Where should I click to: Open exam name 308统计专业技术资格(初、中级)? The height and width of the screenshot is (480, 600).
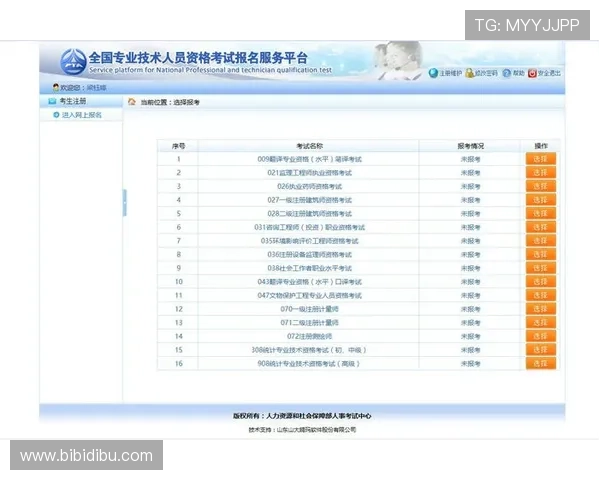click(309, 350)
